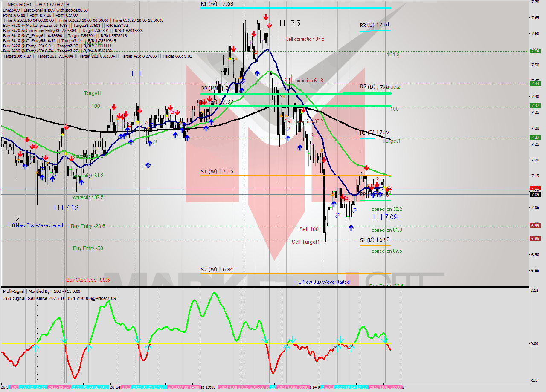Click the 'Sell Target1' label

[306, 242]
